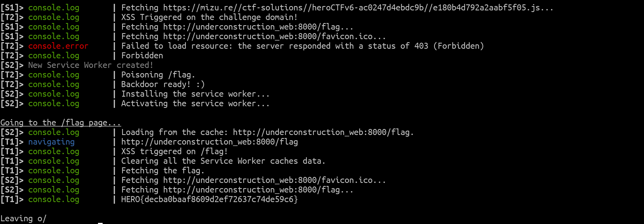The image size is (644, 224).
Task: Click "Installing the service worker..." message
Action: pyautogui.click(x=195, y=94)
